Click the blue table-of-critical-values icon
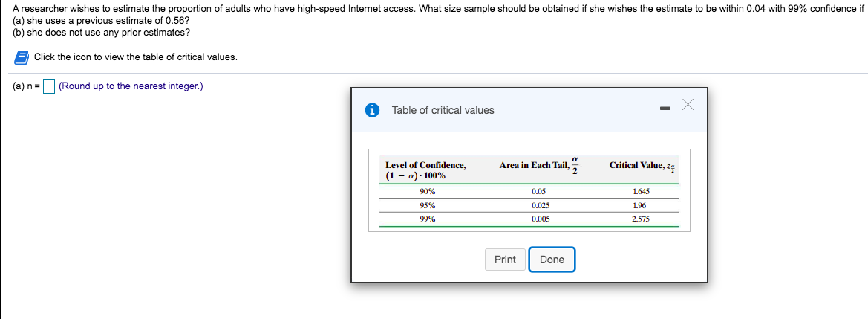The image size is (868, 319). point(22,57)
